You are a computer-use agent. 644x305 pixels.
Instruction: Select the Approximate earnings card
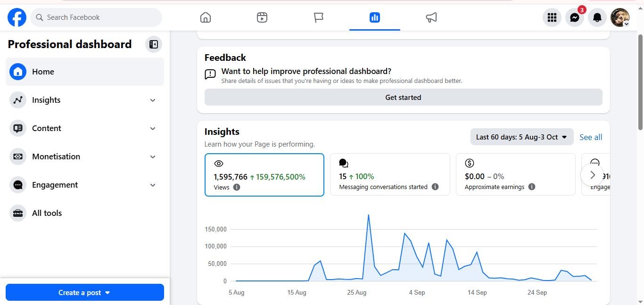[x=516, y=174]
